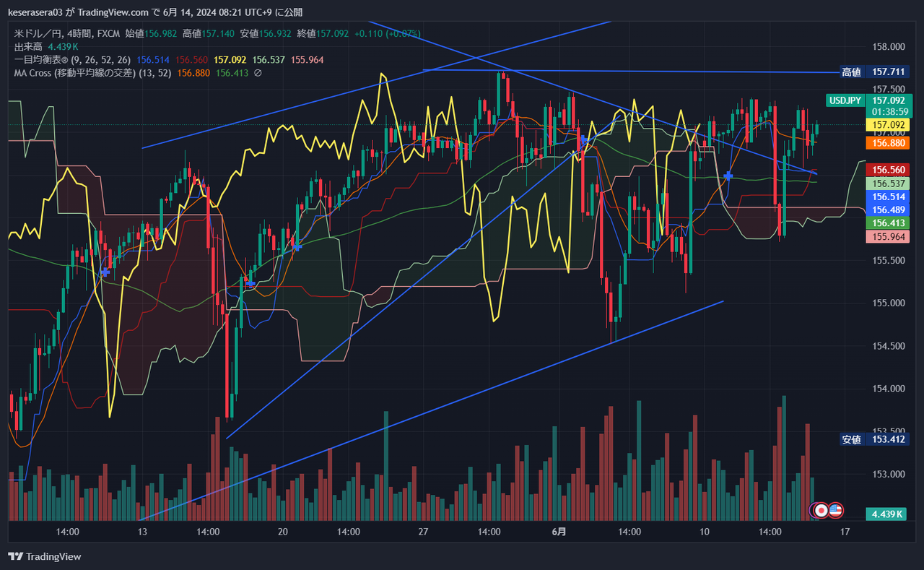Click the yellow 157.092 Ichimoku legend value
This screenshot has height=570, width=924.
231,60
